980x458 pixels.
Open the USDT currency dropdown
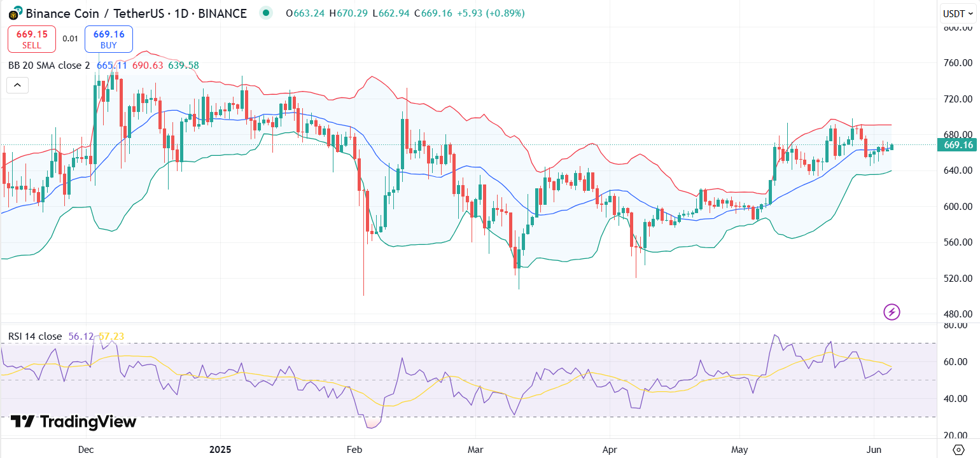click(x=956, y=13)
